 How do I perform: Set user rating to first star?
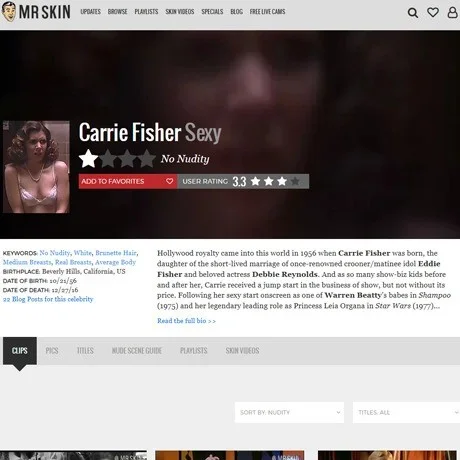tap(256, 181)
